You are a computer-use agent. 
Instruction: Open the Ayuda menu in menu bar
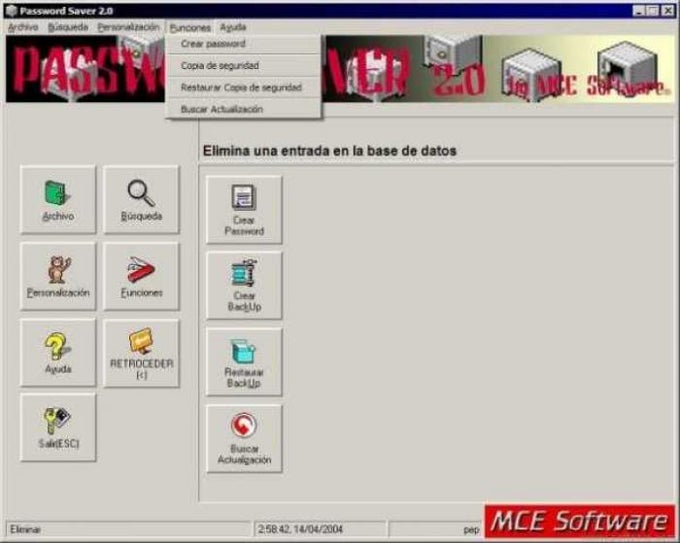(x=233, y=27)
